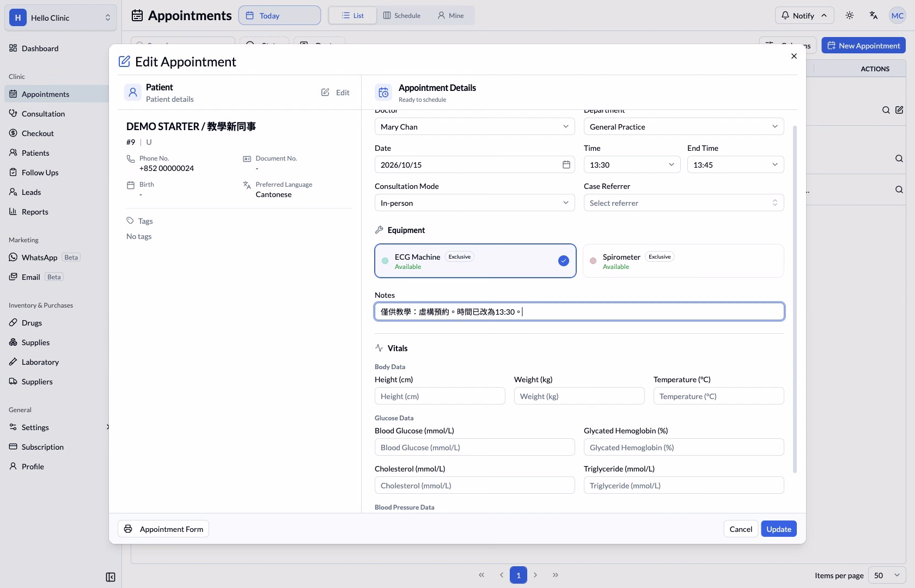Open the Department dropdown General Practice
The width and height of the screenshot is (915, 588).
[x=684, y=126]
